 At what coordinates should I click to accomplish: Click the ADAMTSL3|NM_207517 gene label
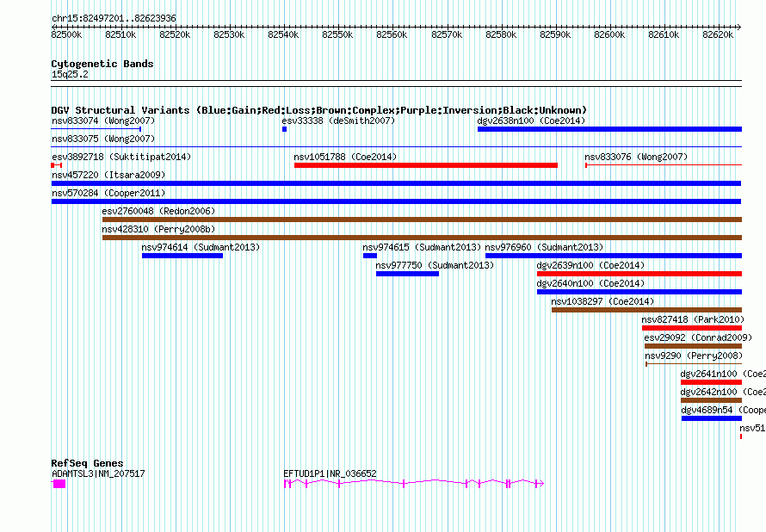coord(98,473)
